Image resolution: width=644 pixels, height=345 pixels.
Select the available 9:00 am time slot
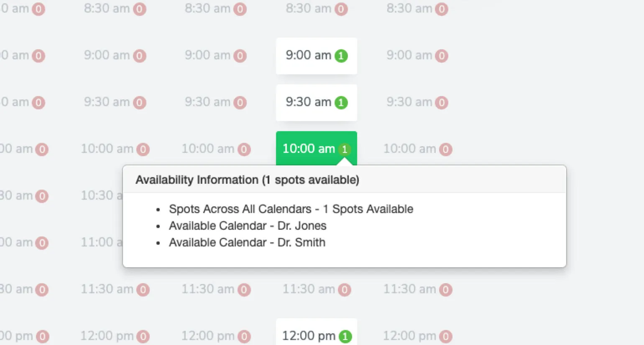tap(317, 56)
